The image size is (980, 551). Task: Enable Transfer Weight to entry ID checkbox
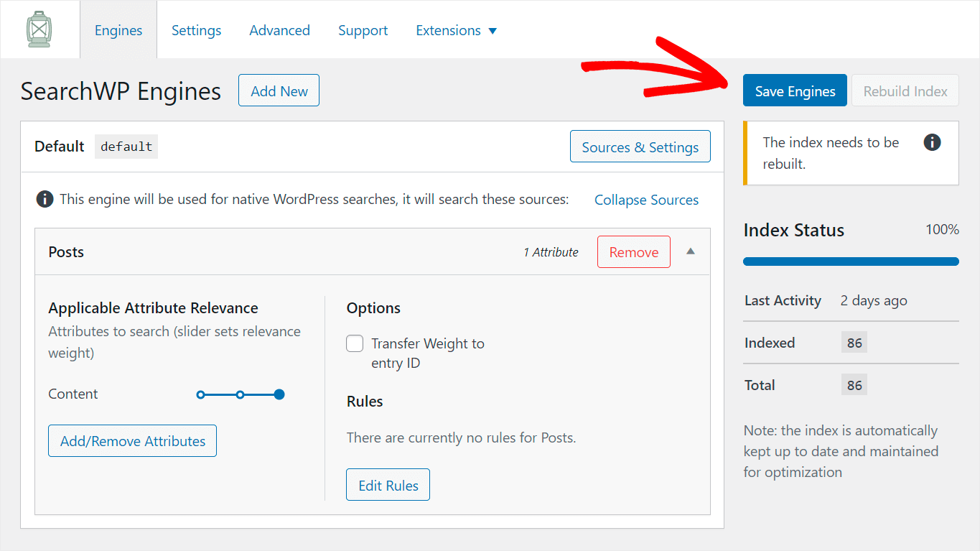coord(355,343)
